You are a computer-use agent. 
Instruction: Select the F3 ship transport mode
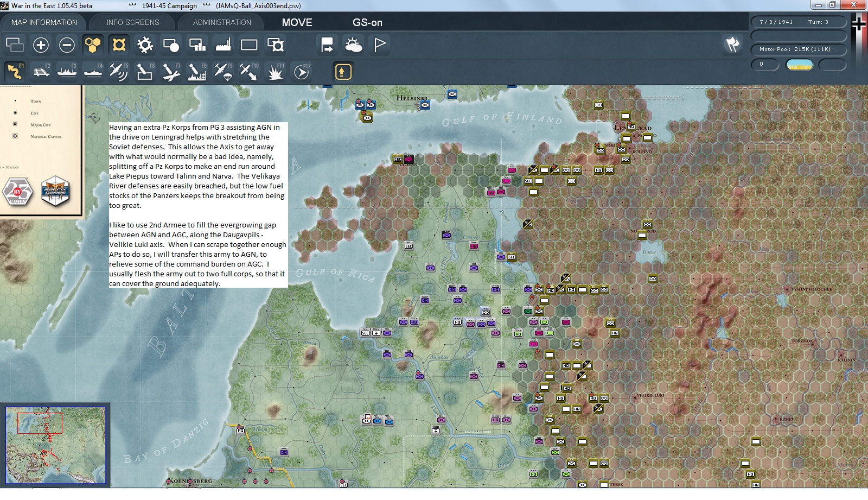tap(67, 72)
